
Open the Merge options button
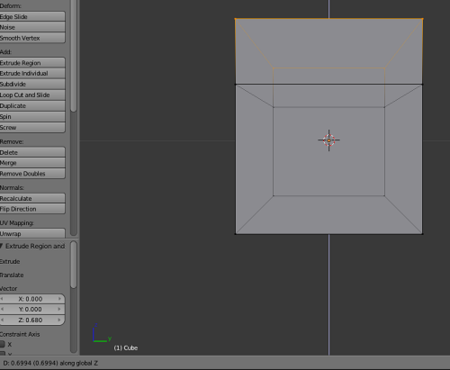(x=32, y=163)
